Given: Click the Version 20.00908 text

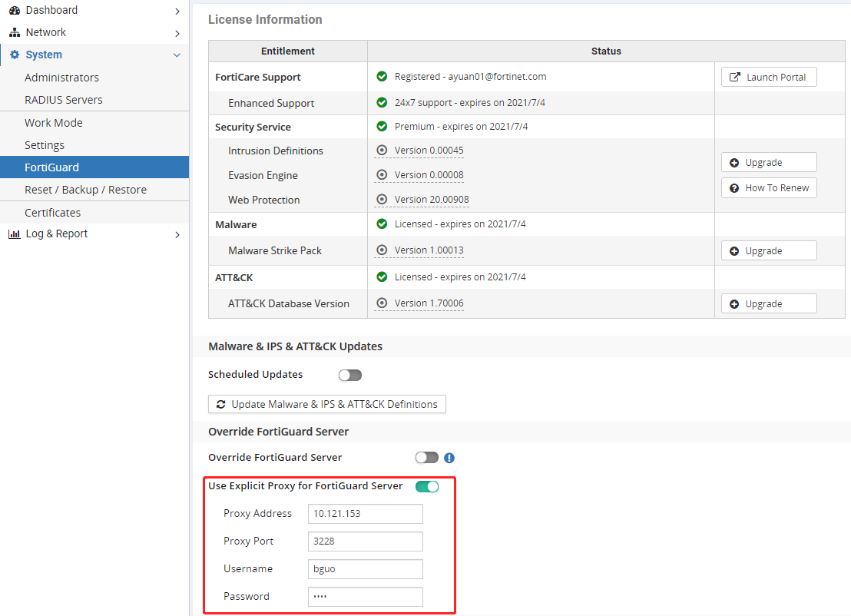Looking at the screenshot, I should (x=432, y=199).
